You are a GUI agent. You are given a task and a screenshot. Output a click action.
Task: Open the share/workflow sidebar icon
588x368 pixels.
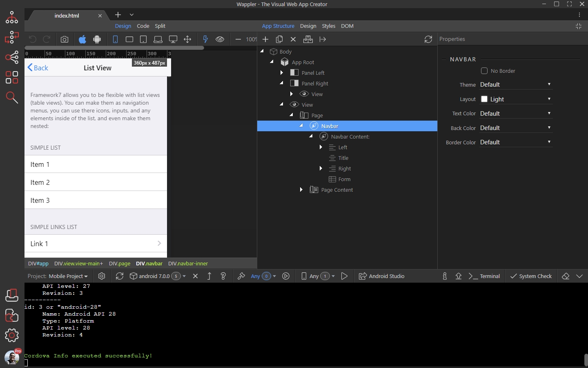[x=12, y=57]
